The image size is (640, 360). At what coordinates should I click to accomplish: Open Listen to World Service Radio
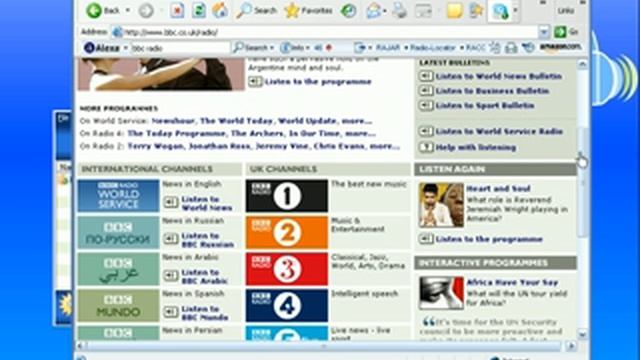coord(499,131)
